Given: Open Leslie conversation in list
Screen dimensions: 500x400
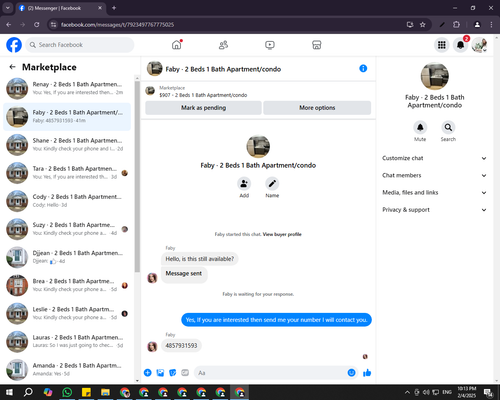Looking at the screenshot, I should pyautogui.click(x=67, y=313).
